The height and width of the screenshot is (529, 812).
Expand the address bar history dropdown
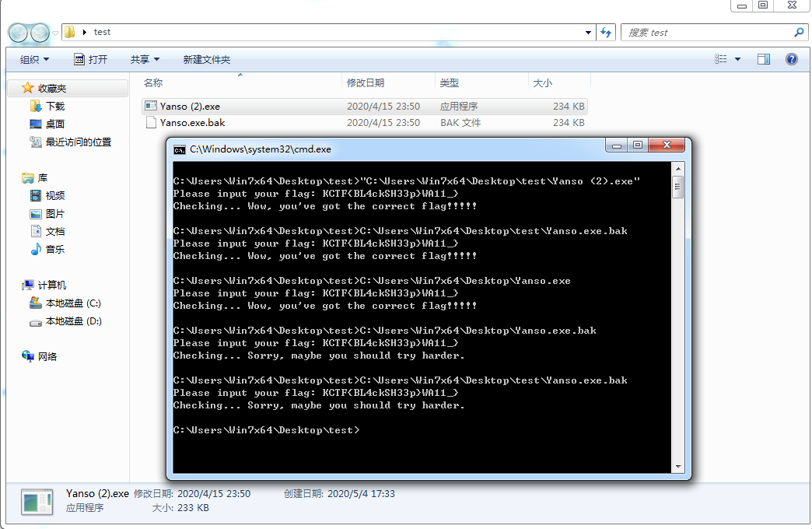click(588, 32)
